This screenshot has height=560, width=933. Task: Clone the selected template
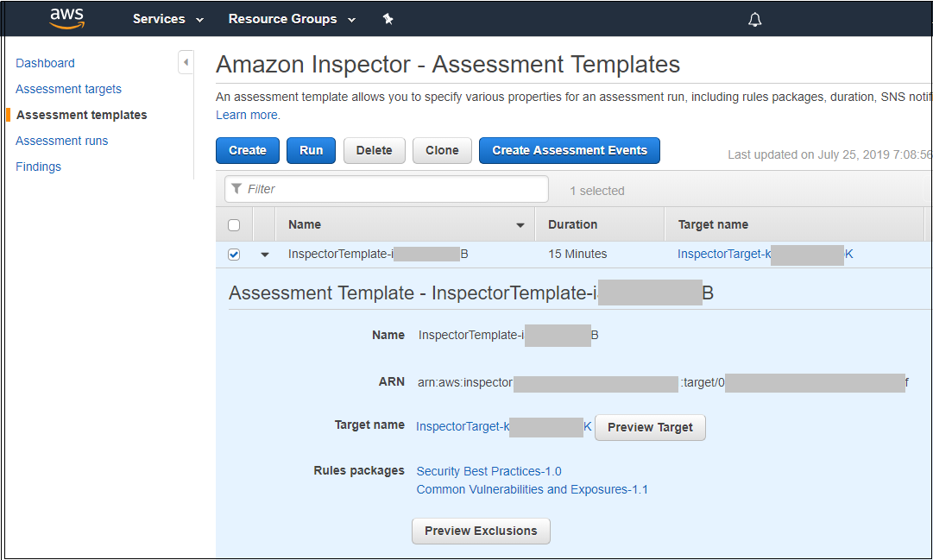[x=442, y=150]
